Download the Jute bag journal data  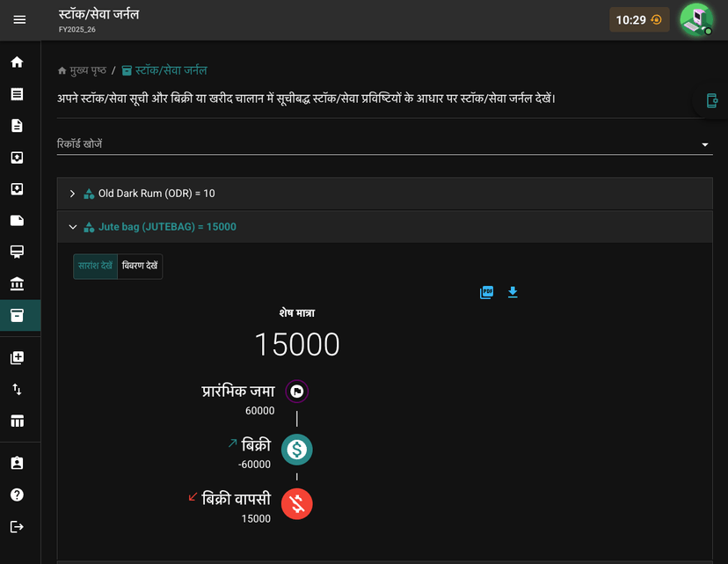pos(513,292)
